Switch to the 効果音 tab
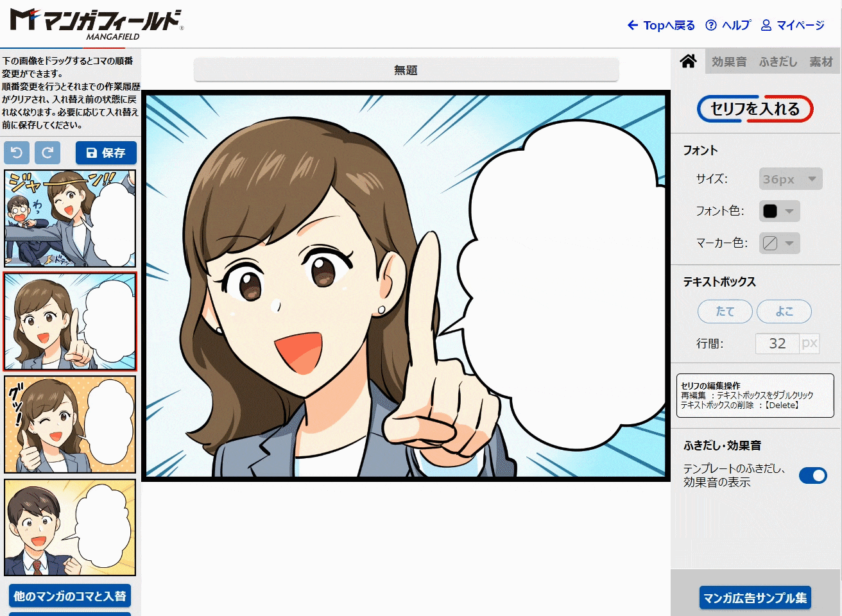 coord(729,62)
